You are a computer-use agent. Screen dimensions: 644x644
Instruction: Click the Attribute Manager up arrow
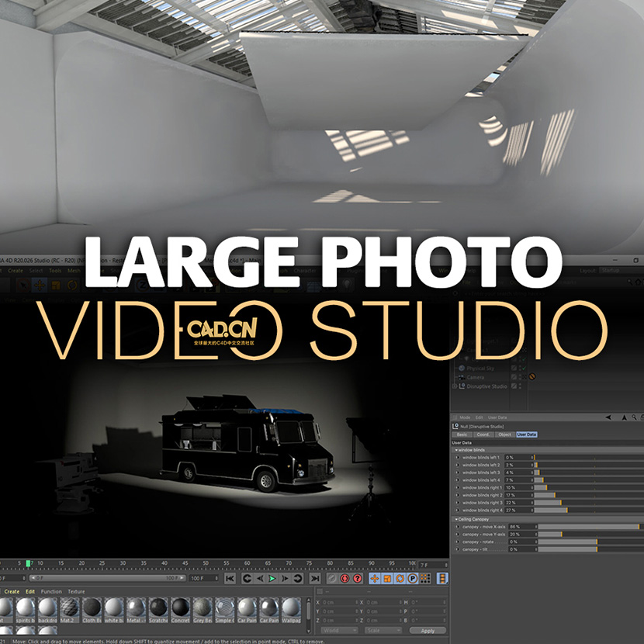click(625, 417)
